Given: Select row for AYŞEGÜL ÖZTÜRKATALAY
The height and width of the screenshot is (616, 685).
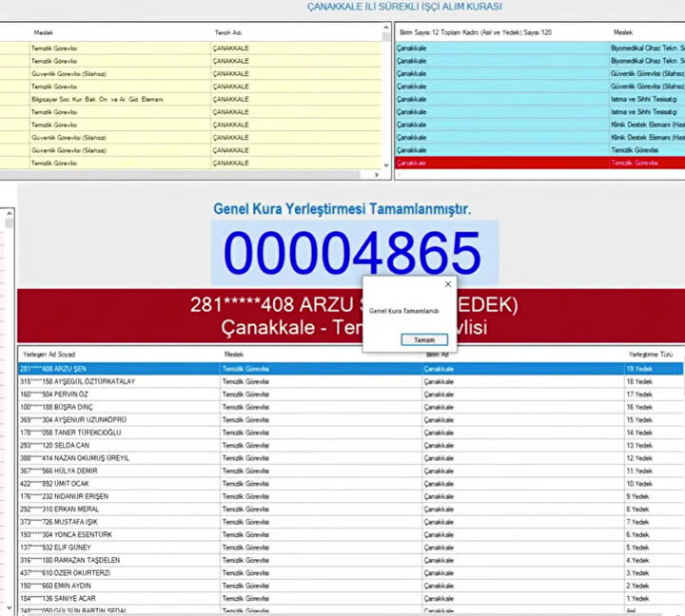Looking at the screenshot, I should click(x=78, y=381).
